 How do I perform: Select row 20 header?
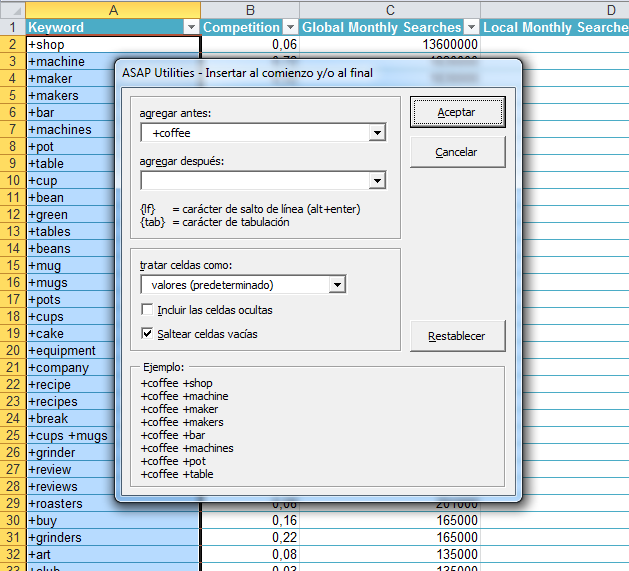tap(13, 350)
